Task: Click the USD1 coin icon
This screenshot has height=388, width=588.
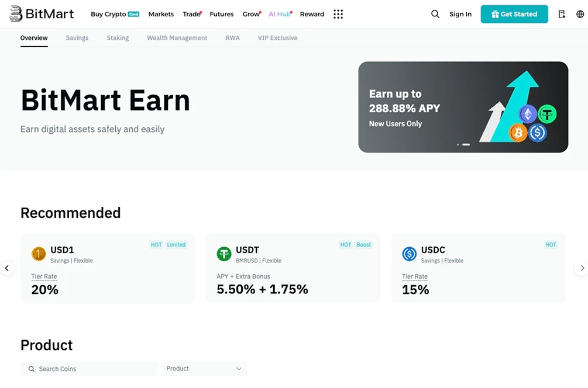Action: point(38,254)
